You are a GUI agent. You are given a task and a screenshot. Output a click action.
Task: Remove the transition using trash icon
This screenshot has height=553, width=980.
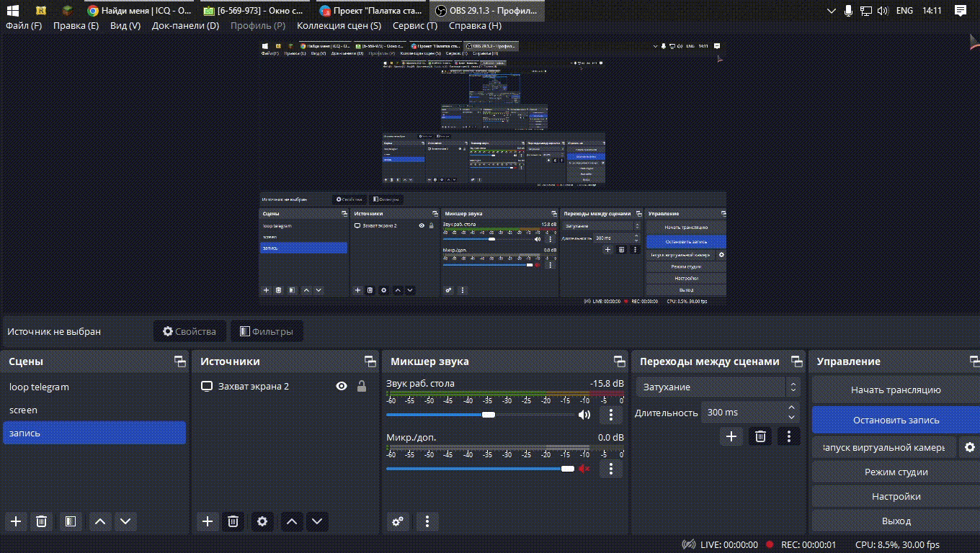coord(760,436)
